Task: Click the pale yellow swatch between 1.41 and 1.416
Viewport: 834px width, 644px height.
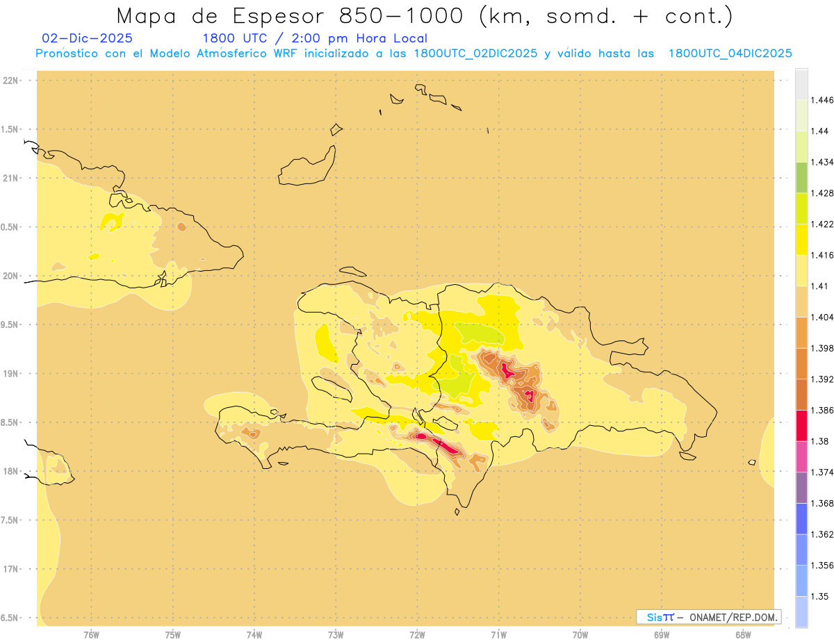Action: pyautogui.click(x=801, y=270)
